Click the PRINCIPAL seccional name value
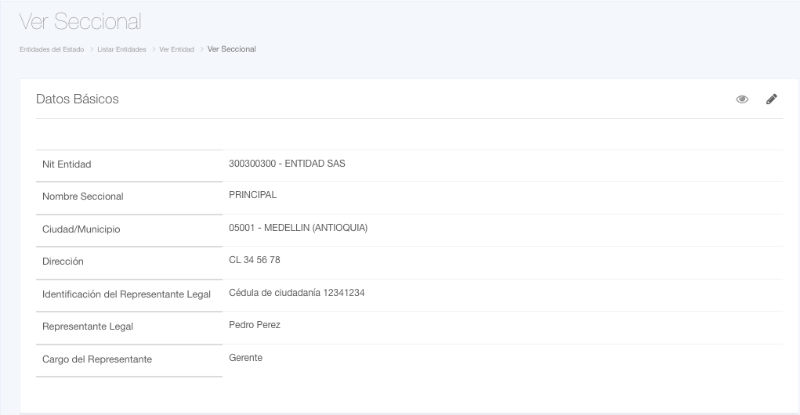Screen dimensions: 800x415 (x=252, y=195)
